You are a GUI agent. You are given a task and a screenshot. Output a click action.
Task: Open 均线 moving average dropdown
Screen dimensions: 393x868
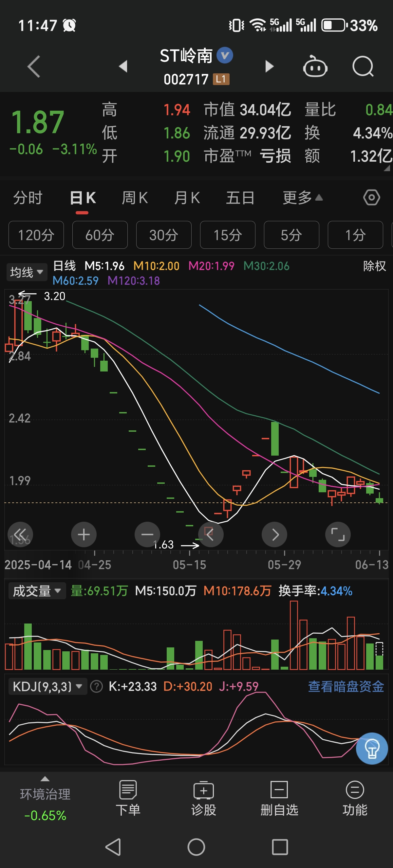click(26, 272)
